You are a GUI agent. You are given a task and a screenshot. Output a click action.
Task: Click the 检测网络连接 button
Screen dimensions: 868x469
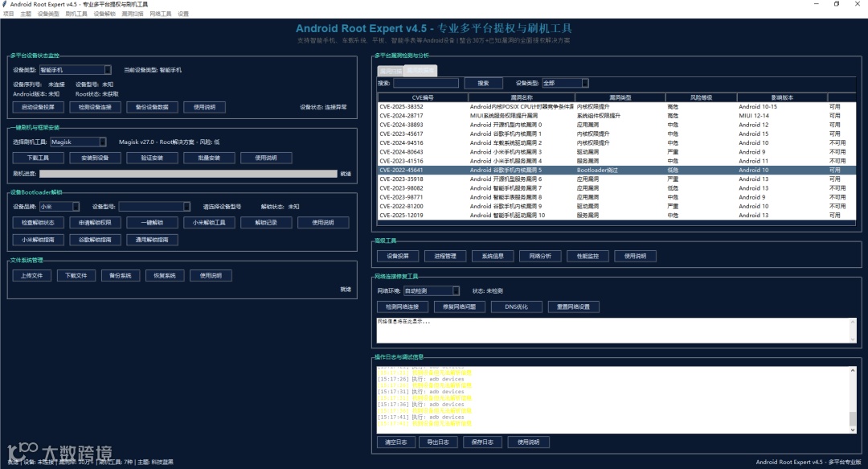pyautogui.click(x=403, y=307)
